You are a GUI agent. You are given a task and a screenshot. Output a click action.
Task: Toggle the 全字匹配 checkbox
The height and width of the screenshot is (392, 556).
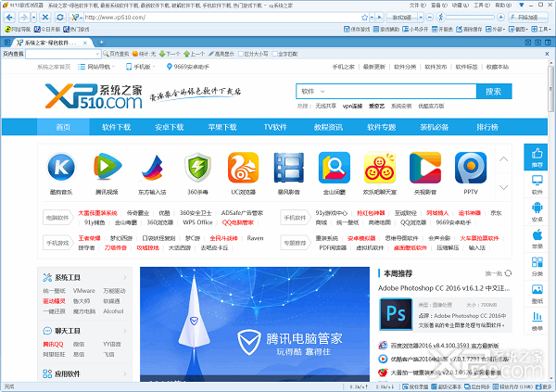point(274,54)
